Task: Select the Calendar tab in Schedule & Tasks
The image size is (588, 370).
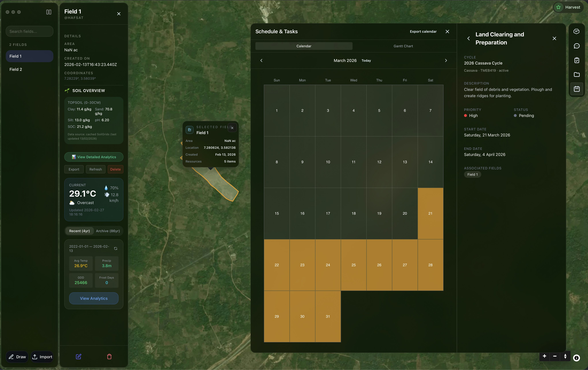Action: coord(304,46)
